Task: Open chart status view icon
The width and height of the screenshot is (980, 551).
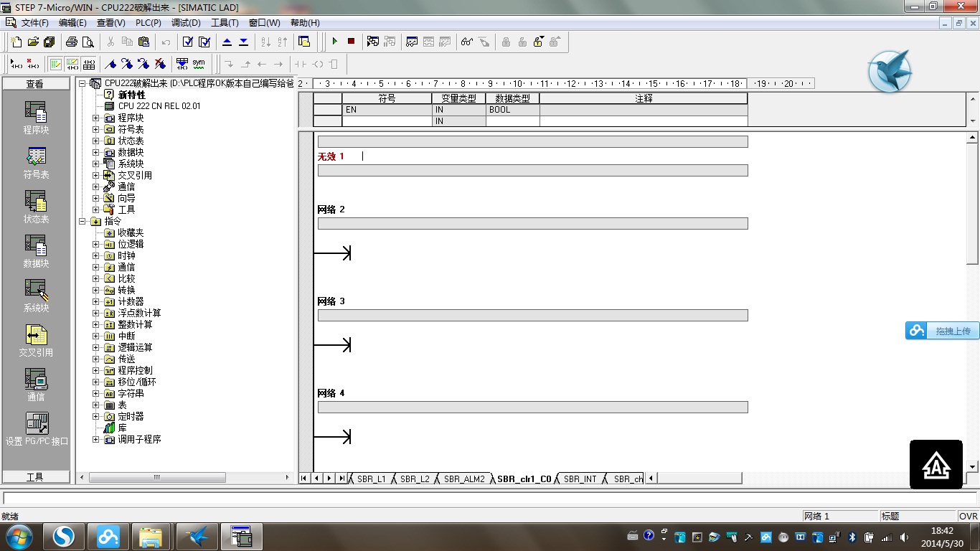Action: coord(412,42)
